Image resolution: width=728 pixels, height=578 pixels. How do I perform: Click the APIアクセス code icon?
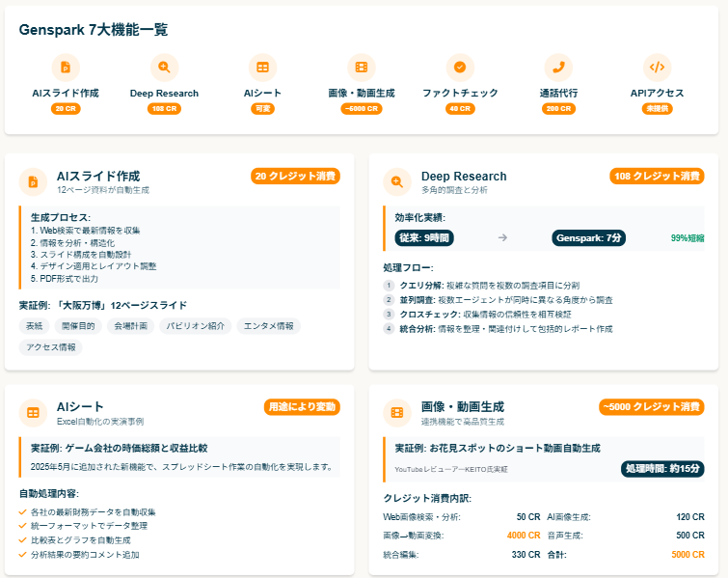click(x=657, y=68)
